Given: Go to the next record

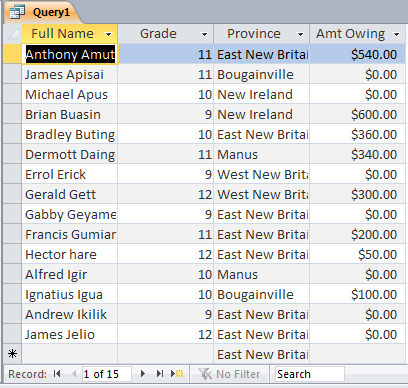Looking at the screenshot, I should tap(143, 374).
